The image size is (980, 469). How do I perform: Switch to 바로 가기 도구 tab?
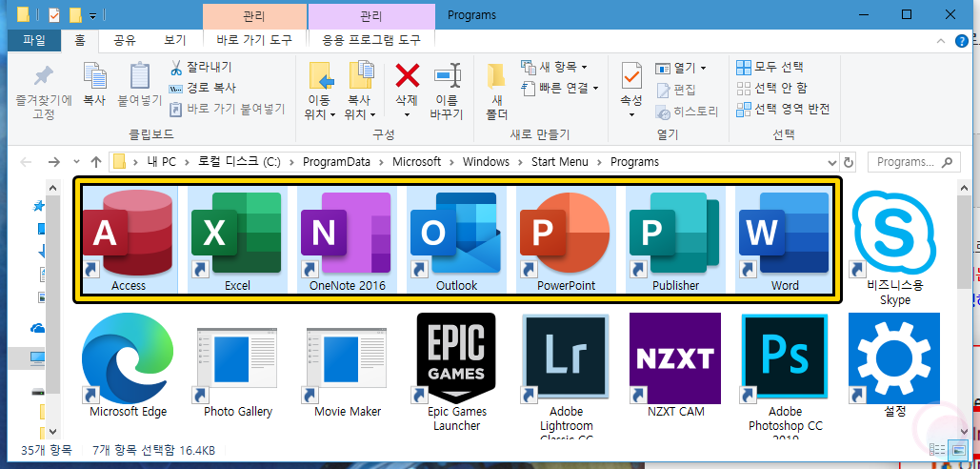254,41
